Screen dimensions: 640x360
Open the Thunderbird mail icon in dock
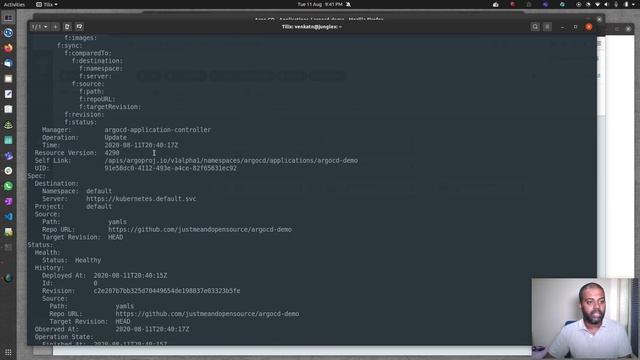(x=8, y=64)
